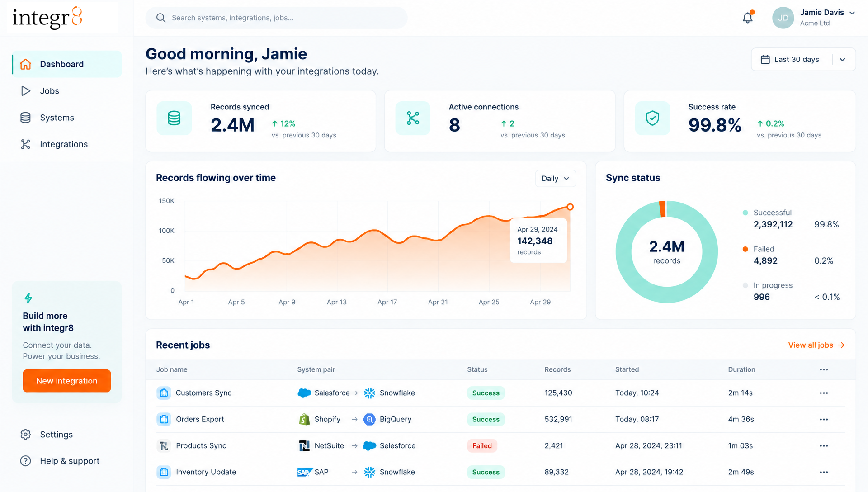Click the '1m 03s' duration cell
868x492 pixels.
(x=740, y=446)
